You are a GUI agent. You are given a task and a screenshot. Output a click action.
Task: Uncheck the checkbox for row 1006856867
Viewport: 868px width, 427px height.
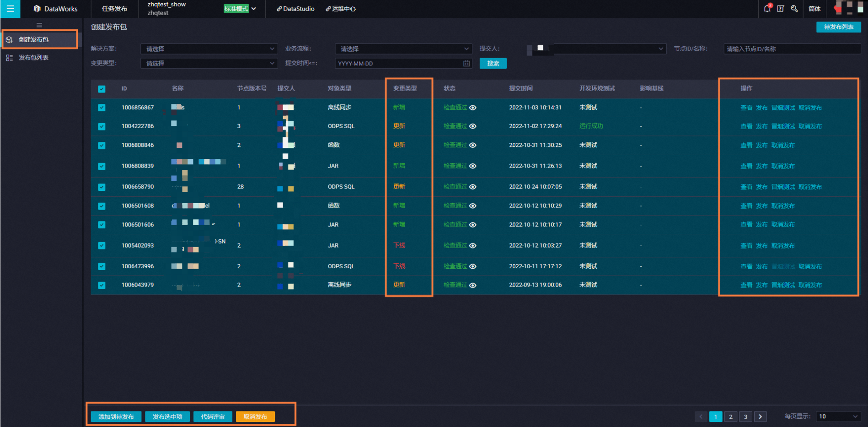(x=102, y=108)
